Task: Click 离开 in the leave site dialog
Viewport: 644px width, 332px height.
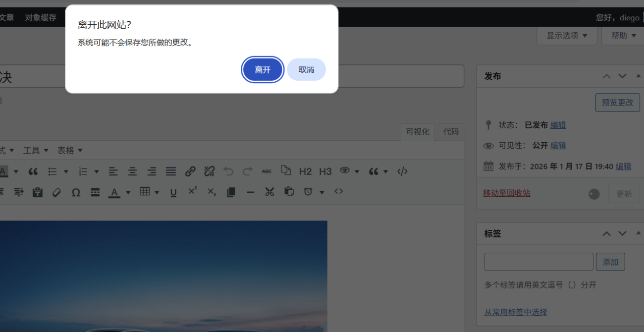Action: (x=263, y=69)
